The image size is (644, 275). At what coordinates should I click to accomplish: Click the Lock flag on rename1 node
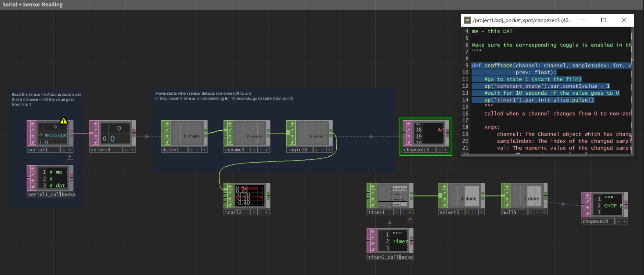point(230,142)
